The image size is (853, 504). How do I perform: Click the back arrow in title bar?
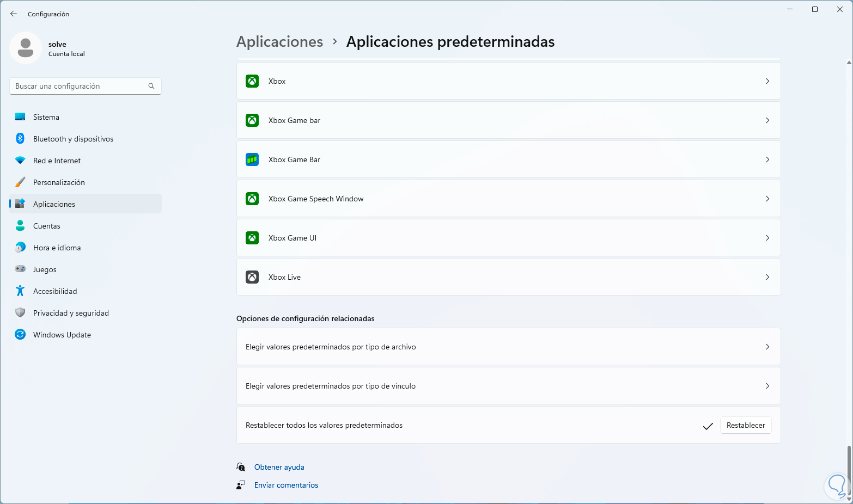[14, 14]
